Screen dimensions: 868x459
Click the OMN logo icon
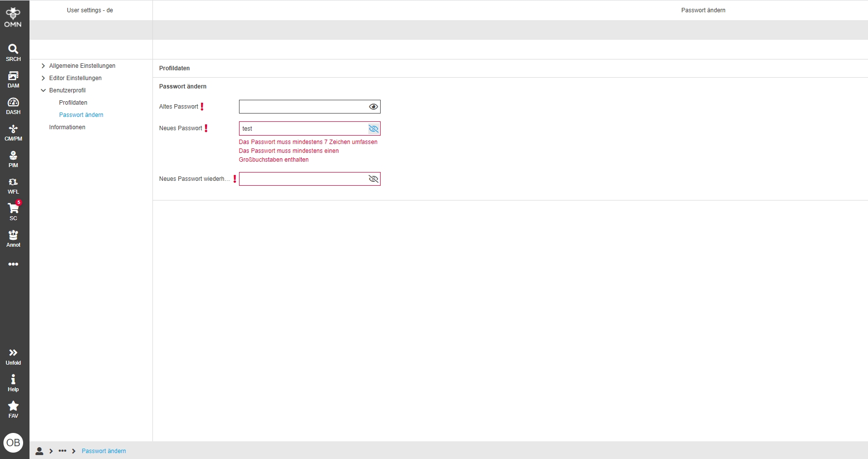(x=13, y=17)
